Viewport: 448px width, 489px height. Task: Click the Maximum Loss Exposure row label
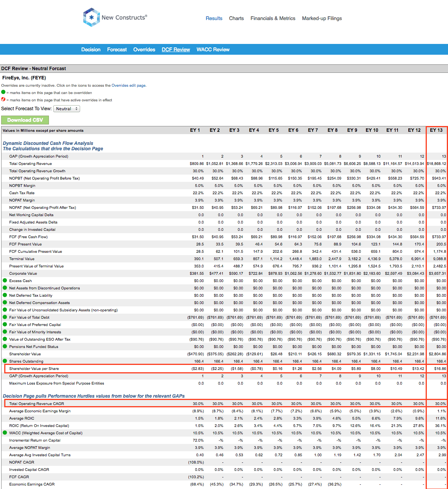pos(57,383)
